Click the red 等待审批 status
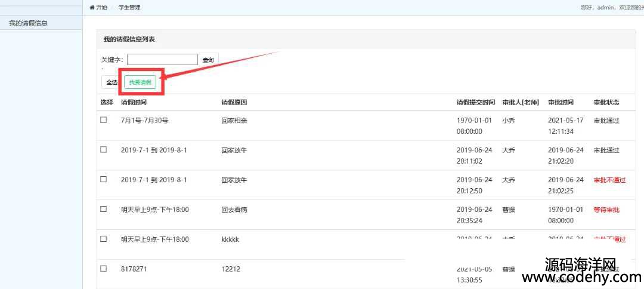The image size is (644, 289). point(606,210)
